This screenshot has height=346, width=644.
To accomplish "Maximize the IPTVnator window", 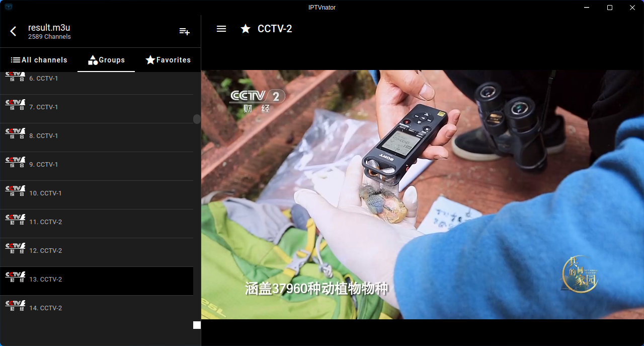I will (x=610, y=7).
